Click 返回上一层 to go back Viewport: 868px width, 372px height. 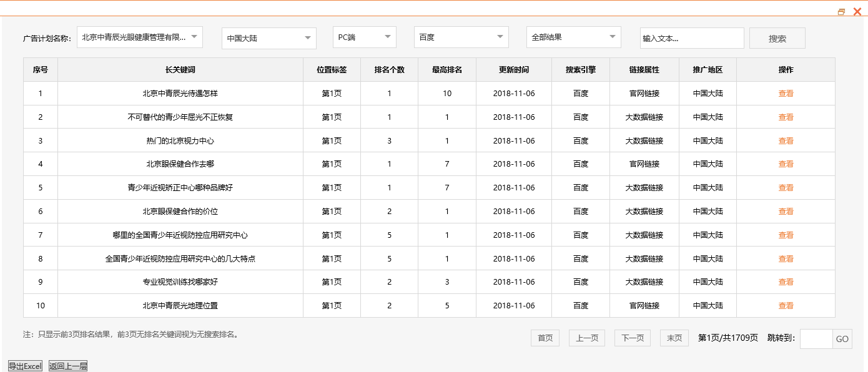coord(67,366)
